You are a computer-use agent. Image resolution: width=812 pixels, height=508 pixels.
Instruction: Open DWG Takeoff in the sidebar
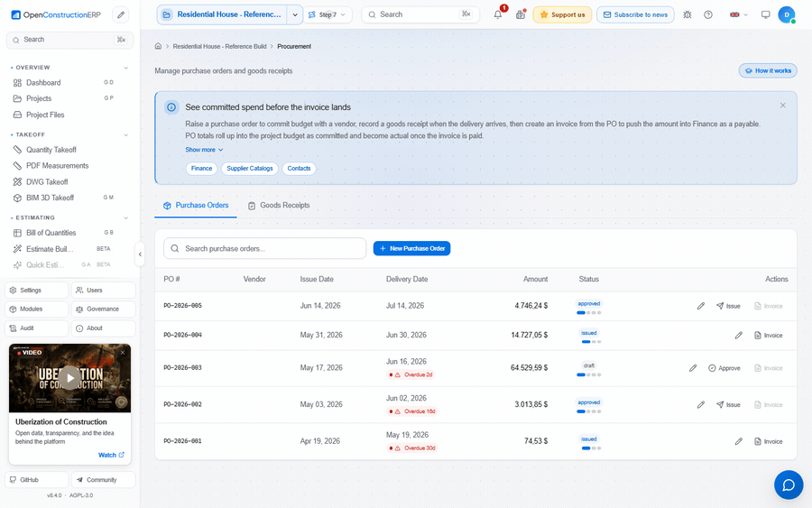(69, 181)
